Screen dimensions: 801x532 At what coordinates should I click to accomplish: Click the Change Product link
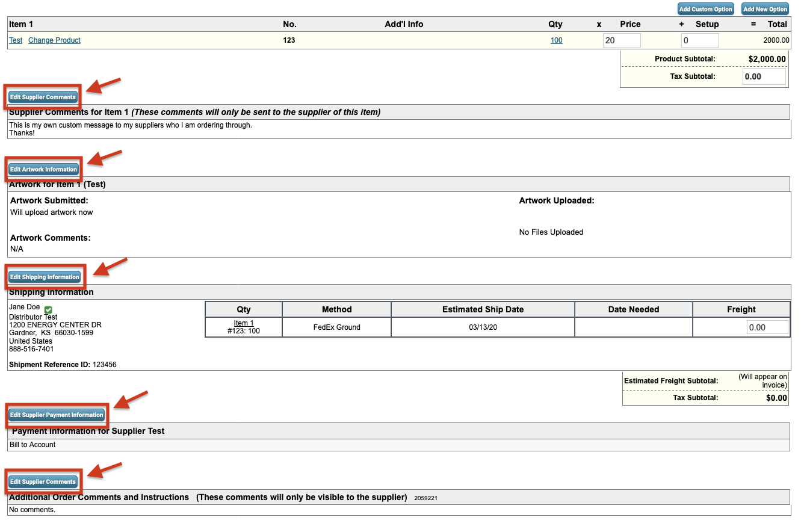pos(54,40)
